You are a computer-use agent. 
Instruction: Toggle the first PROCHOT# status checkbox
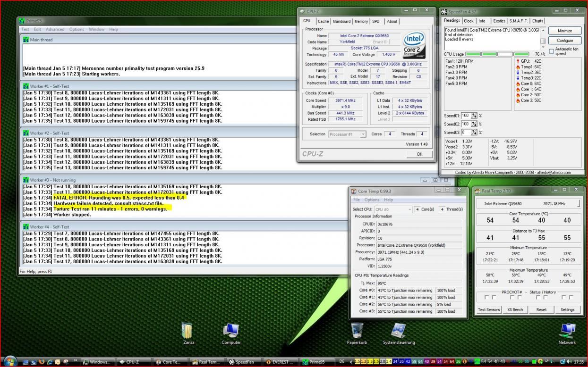(x=487, y=298)
